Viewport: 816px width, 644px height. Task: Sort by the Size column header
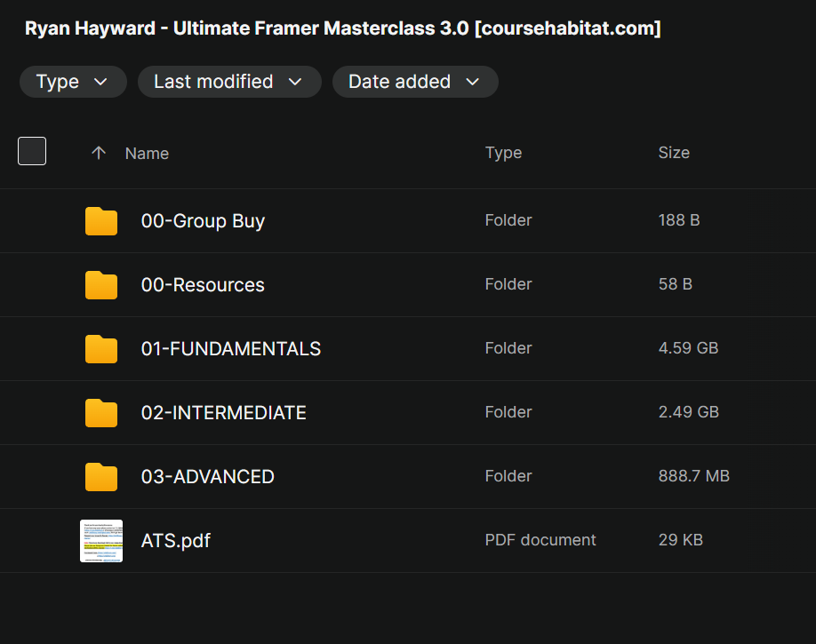(x=674, y=153)
